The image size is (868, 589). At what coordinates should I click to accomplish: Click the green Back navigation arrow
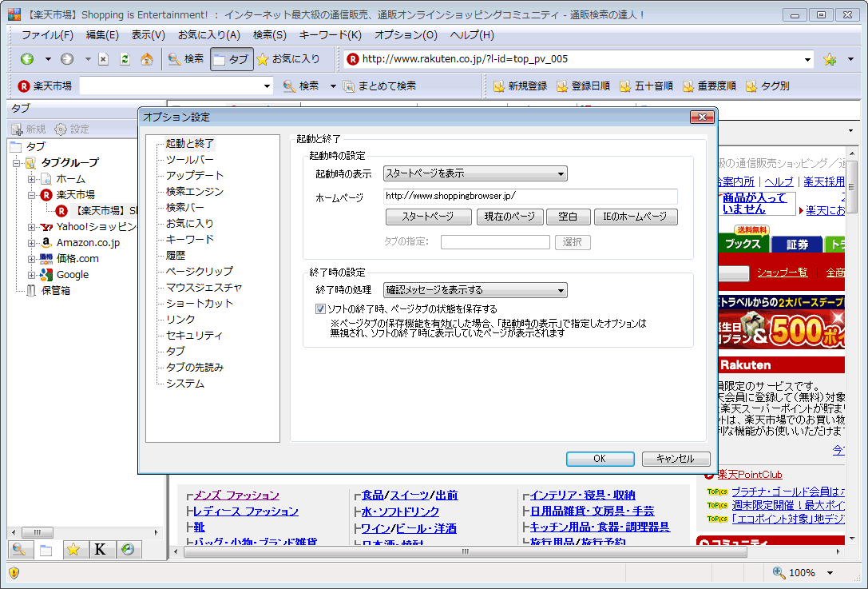coord(26,58)
